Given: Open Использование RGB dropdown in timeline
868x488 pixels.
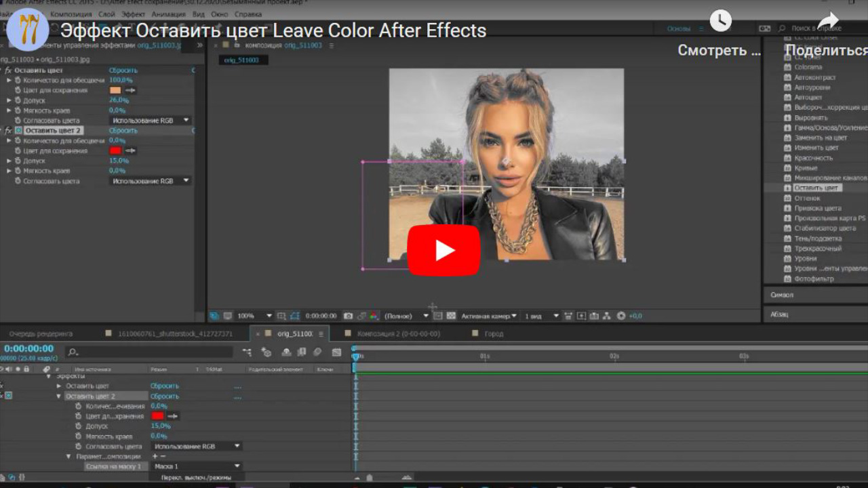Looking at the screenshot, I should tap(197, 447).
